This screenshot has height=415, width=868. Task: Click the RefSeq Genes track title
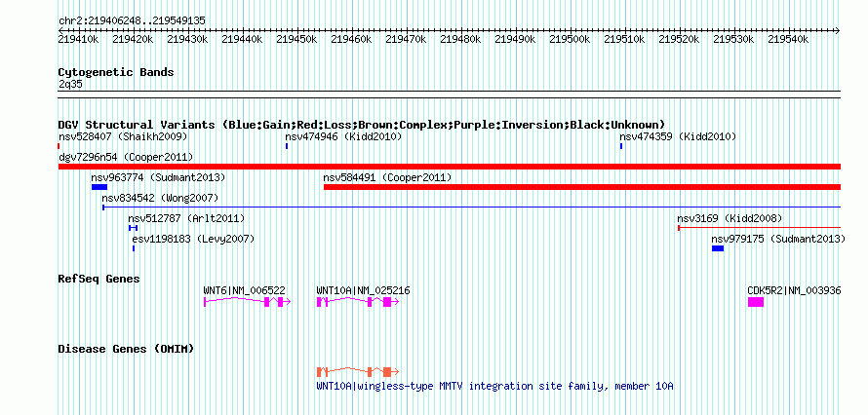[99, 279]
